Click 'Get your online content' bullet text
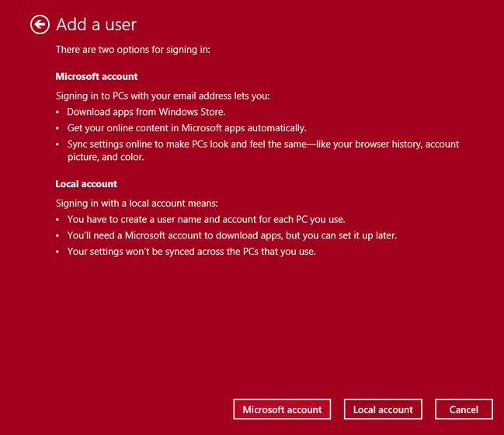This screenshot has height=435, width=504. pyautogui.click(x=186, y=128)
